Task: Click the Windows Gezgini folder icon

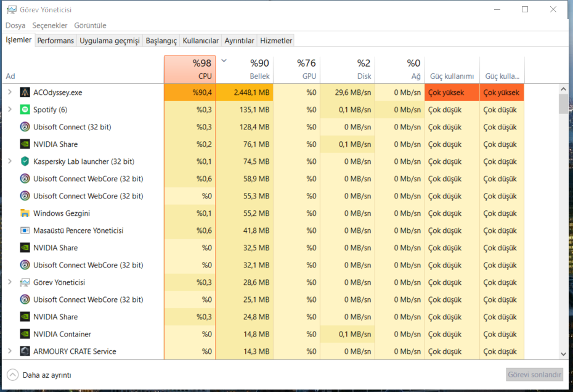Action: pyautogui.click(x=25, y=213)
